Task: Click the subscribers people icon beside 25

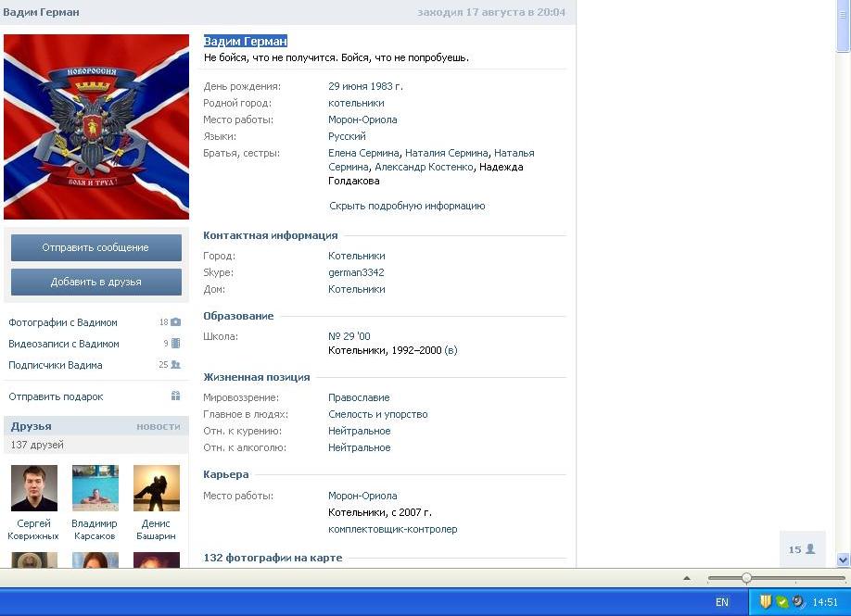Action: pos(176,364)
